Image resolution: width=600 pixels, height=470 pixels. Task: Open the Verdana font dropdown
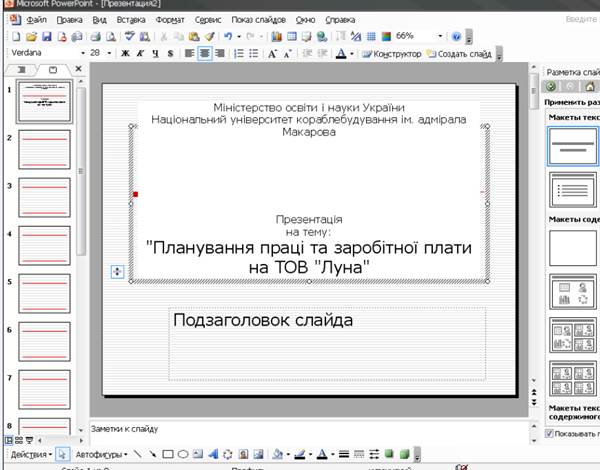coord(83,53)
